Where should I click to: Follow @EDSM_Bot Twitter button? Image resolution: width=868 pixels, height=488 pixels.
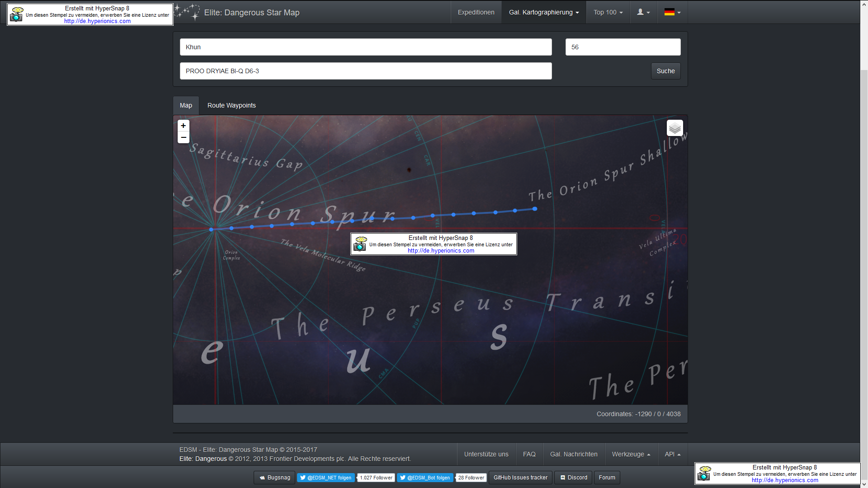tap(425, 478)
